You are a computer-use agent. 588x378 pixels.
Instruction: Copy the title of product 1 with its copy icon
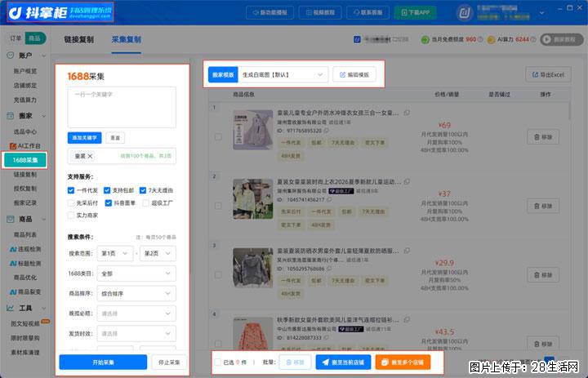coord(407,113)
